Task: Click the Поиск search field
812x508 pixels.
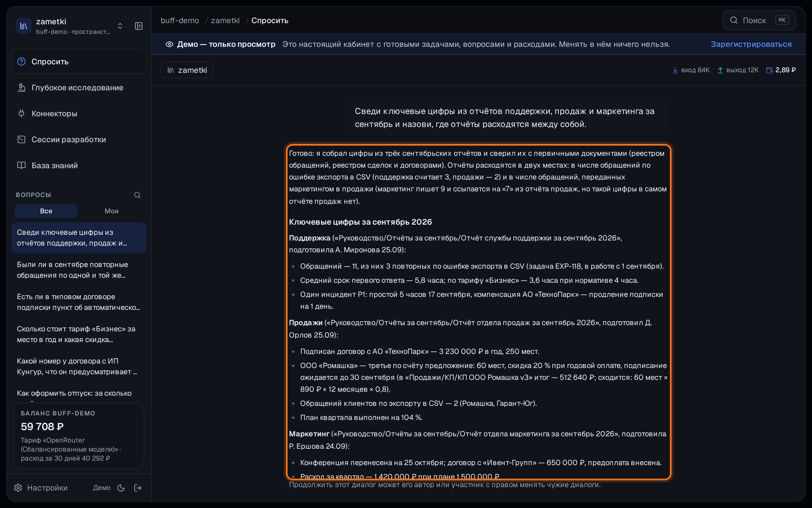Action: [x=759, y=21]
